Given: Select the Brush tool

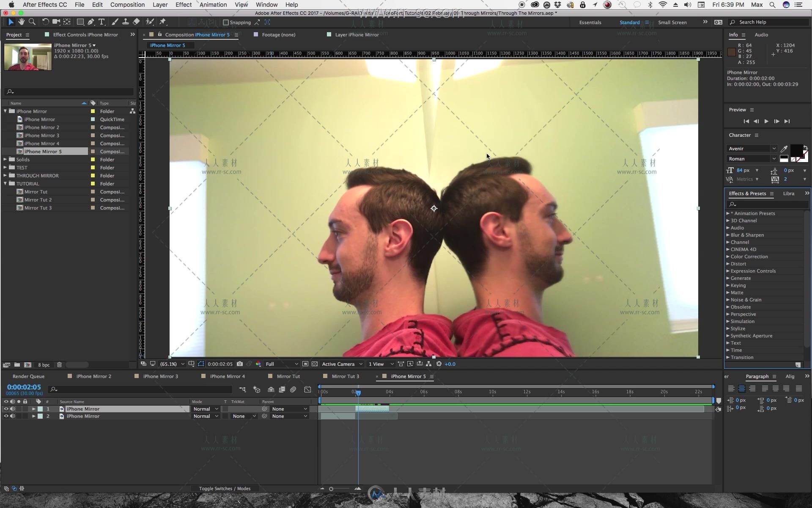Looking at the screenshot, I should click(115, 22).
